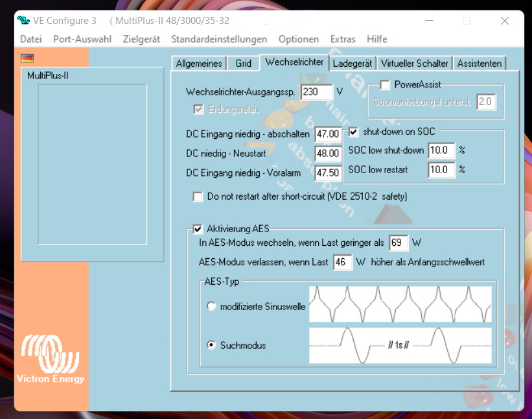
Task: Click the VE Configure app icon in title bar
Action: [23, 20]
